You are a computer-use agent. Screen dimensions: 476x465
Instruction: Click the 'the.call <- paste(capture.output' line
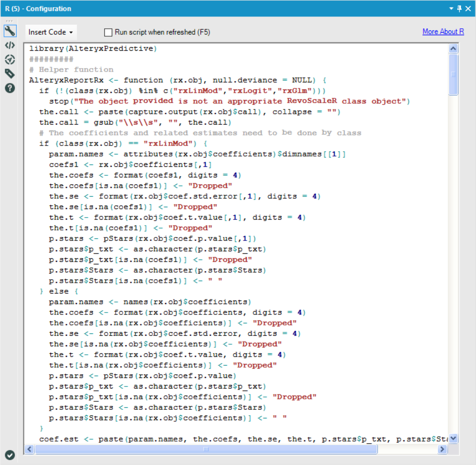point(190,112)
